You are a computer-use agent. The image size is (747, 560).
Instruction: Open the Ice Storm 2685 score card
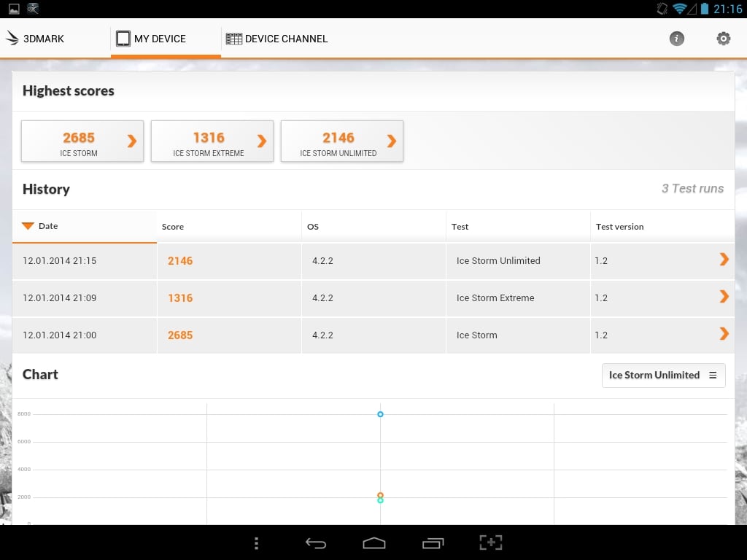point(82,141)
